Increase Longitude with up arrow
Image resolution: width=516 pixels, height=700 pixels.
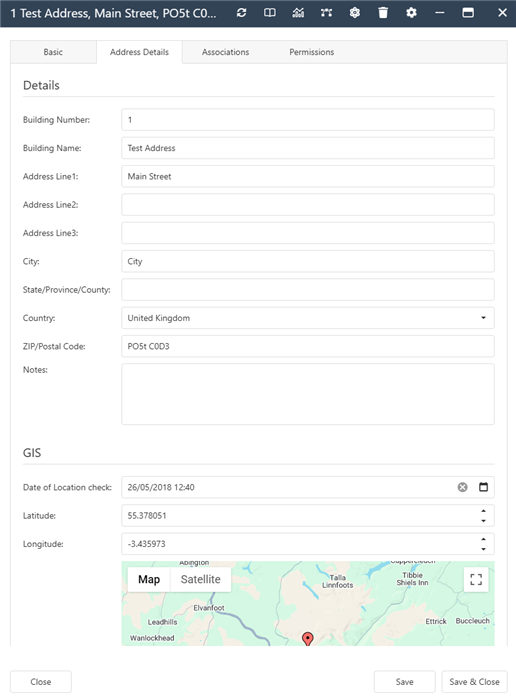click(483, 539)
